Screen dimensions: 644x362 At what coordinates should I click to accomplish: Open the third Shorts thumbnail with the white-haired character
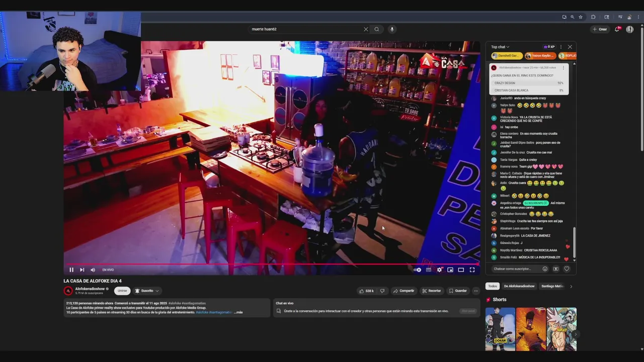point(561,329)
